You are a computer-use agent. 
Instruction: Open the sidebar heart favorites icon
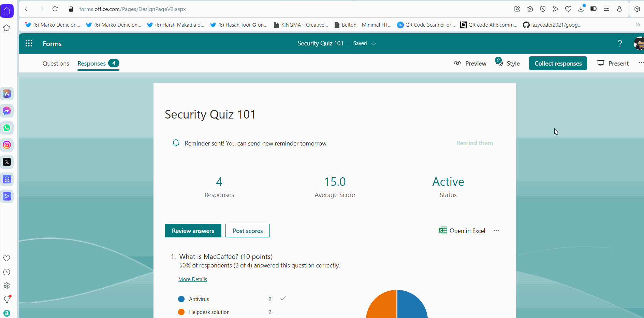(x=7, y=259)
